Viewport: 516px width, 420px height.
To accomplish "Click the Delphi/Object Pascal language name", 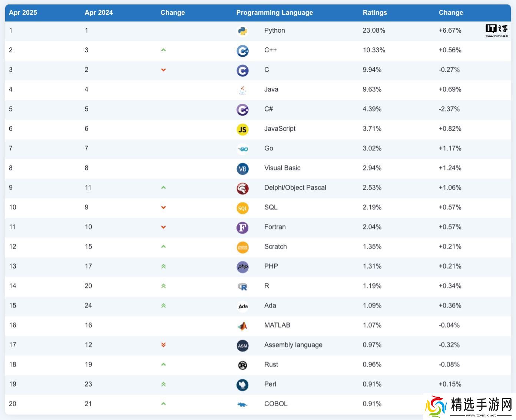I will pos(295,187).
